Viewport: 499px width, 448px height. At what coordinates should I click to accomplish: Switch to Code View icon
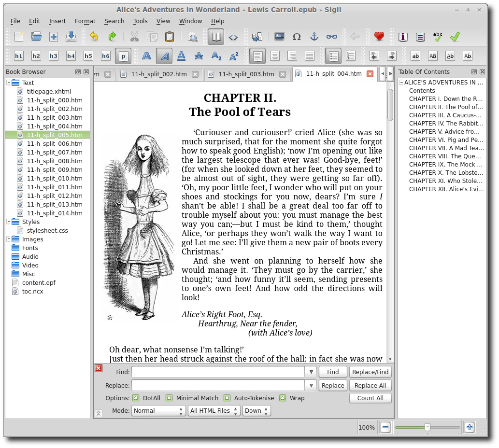(x=233, y=37)
